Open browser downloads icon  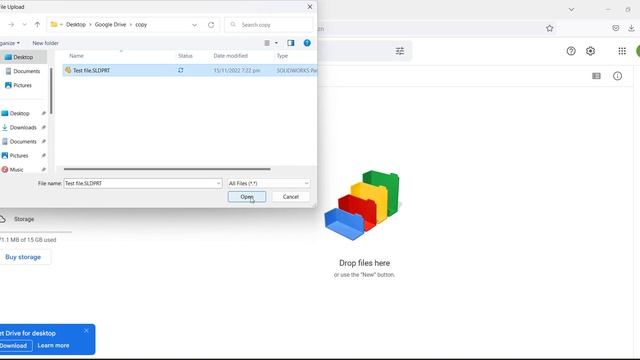tap(631, 28)
